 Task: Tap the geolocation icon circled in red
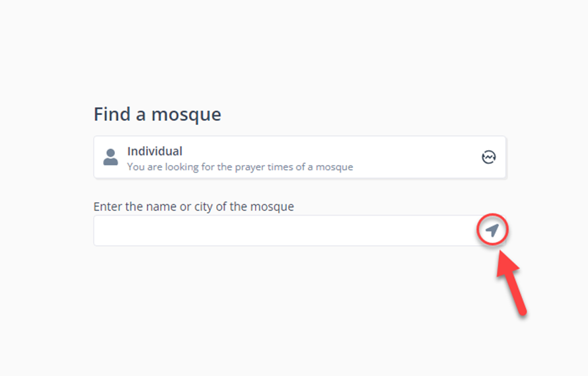[x=492, y=230]
